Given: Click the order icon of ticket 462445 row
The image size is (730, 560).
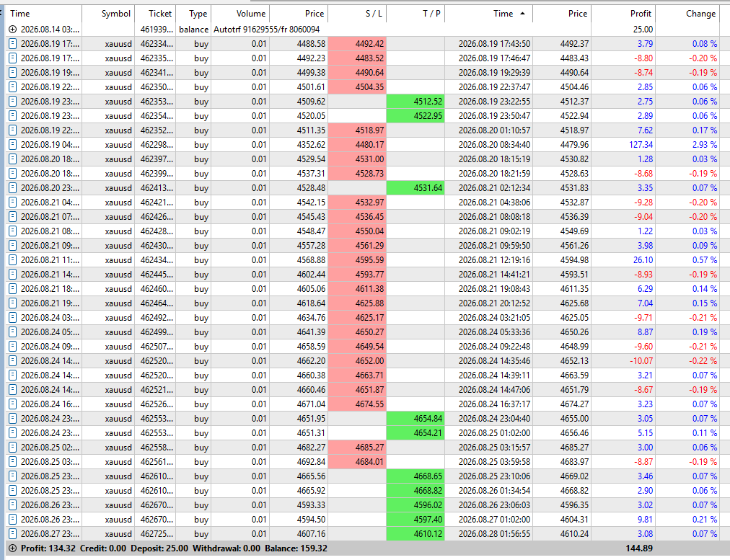Looking at the screenshot, I should tap(12, 275).
